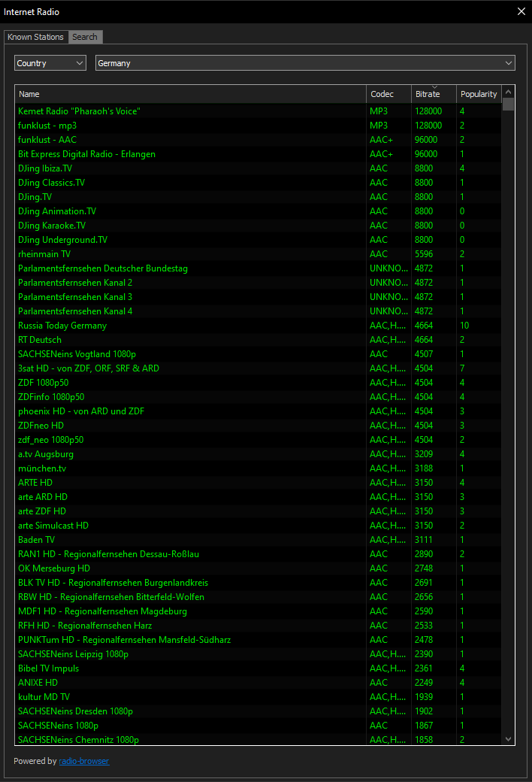This screenshot has height=782, width=532.
Task: Select RT Deutsch station
Action: (258, 340)
